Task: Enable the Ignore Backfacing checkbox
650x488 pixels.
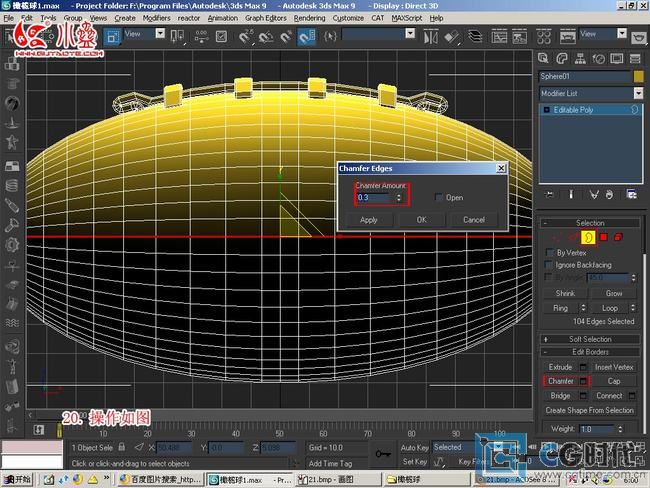Action: point(549,264)
